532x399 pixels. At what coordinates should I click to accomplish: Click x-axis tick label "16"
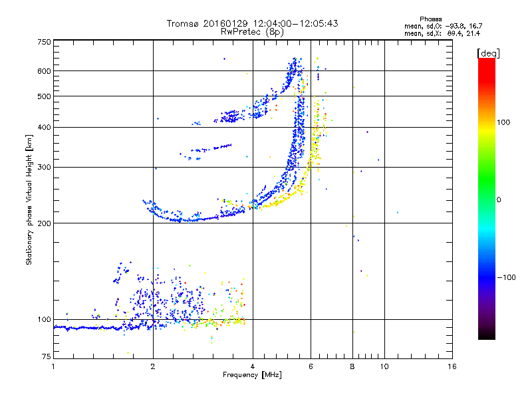pyautogui.click(x=452, y=366)
